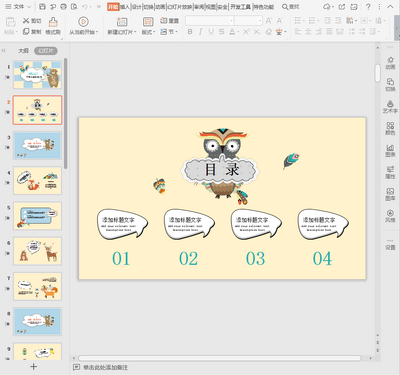400x375 pixels.
Task: Open the 属性 properties side panel
Action: (x=390, y=172)
